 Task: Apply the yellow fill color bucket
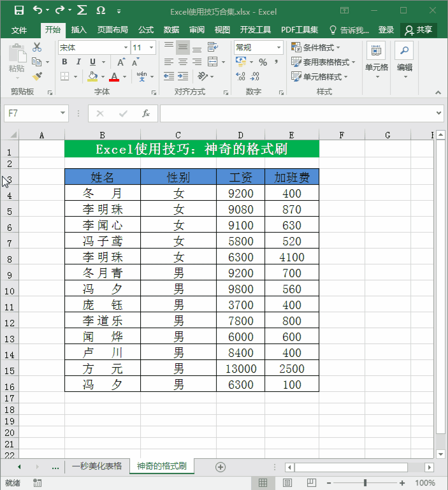coord(92,76)
